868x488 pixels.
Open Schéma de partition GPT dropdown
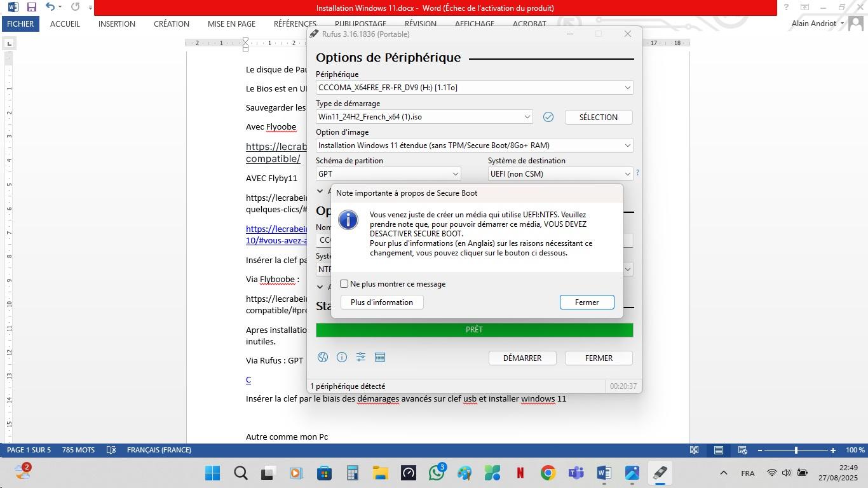click(x=388, y=174)
